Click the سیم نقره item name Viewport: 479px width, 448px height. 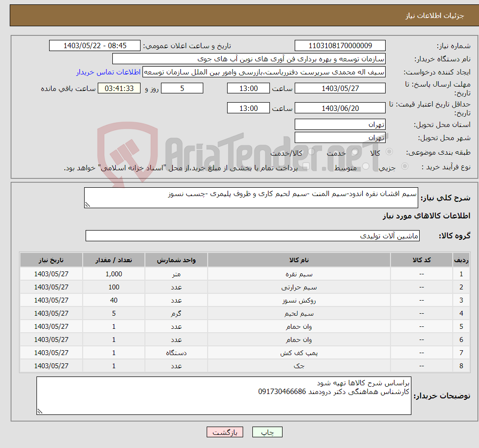pos(299,274)
